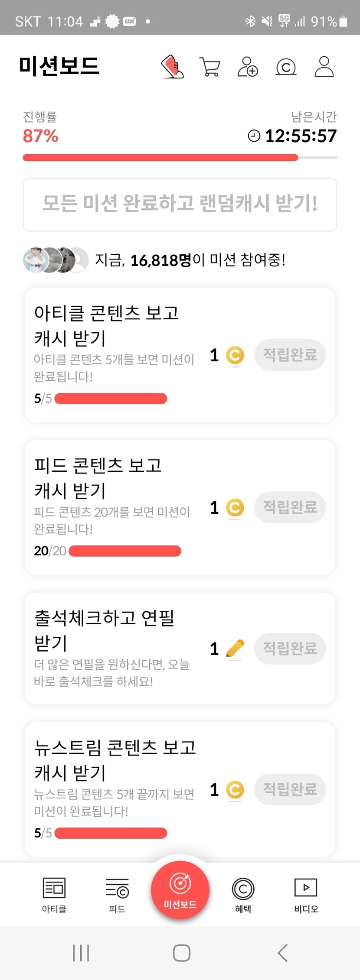
Task: Tap the participant profile avatars
Action: [56, 260]
